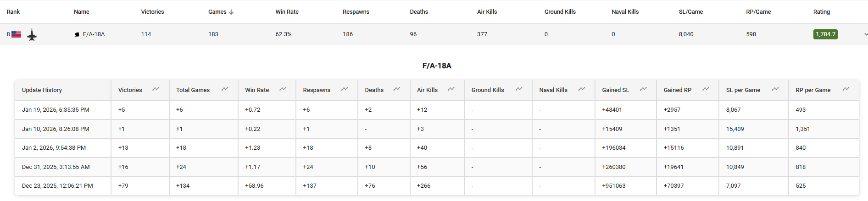Click the Respawns chart trend icon
The width and height of the screenshot is (868, 201).
[345, 89]
